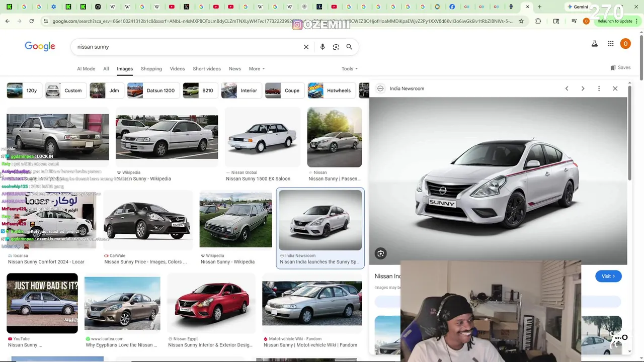Open Nissan Egypt red Sunny thumbnail

[211, 303]
